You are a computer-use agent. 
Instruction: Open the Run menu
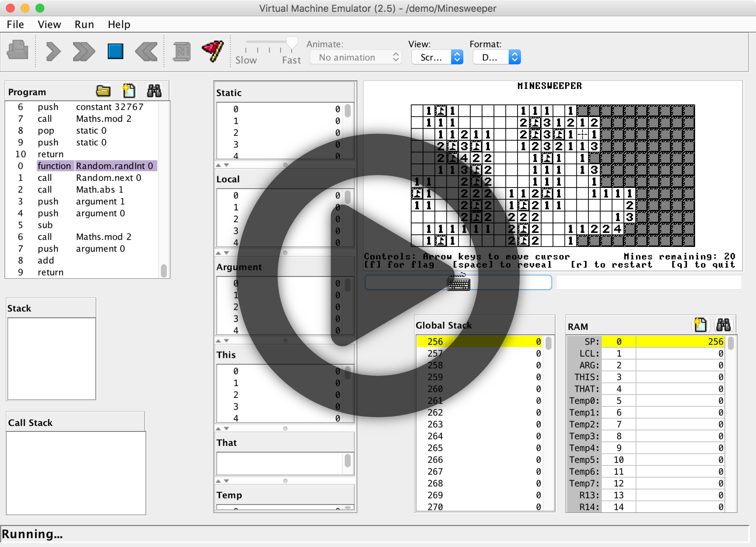tap(84, 24)
